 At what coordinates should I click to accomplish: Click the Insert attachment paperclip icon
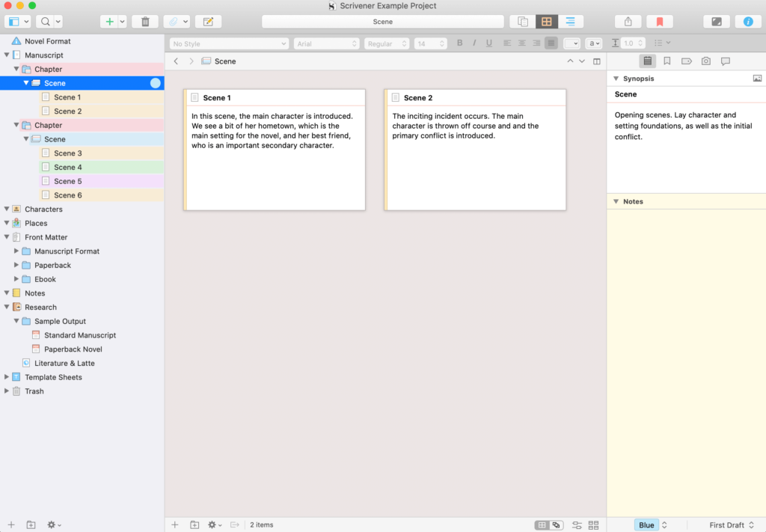click(174, 22)
